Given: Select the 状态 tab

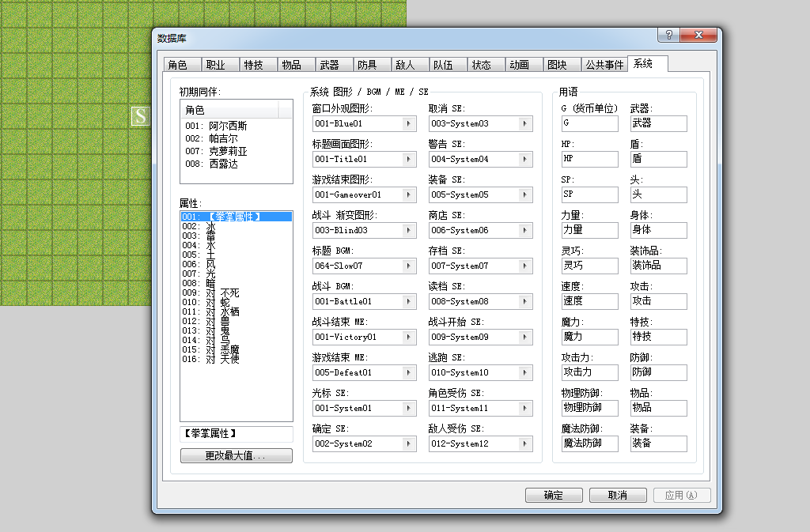Looking at the screenshot, I should [x=486, y=65].
